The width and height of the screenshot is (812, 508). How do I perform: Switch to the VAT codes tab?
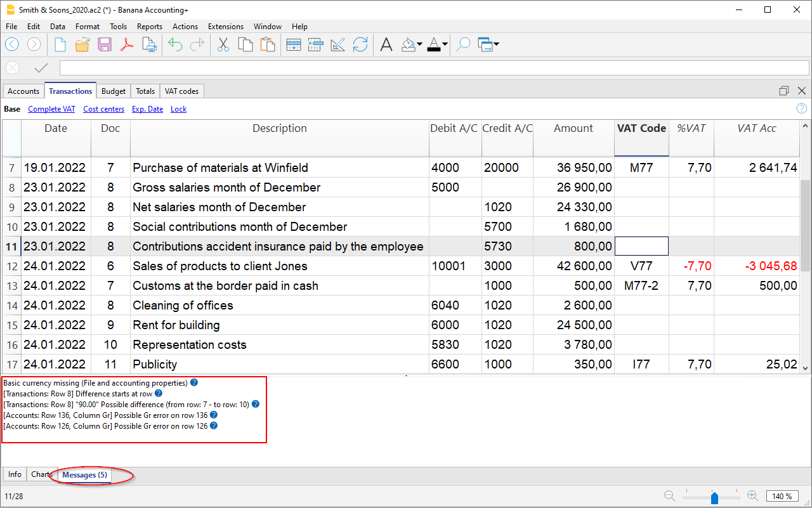[181, 91]
